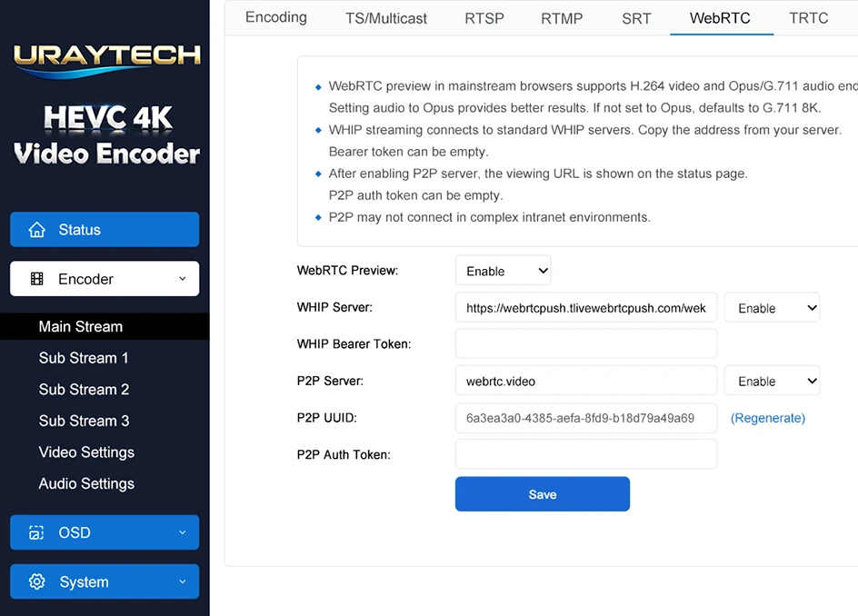Select Sub Stream 2 in sidebar

[x=84, y=390]
